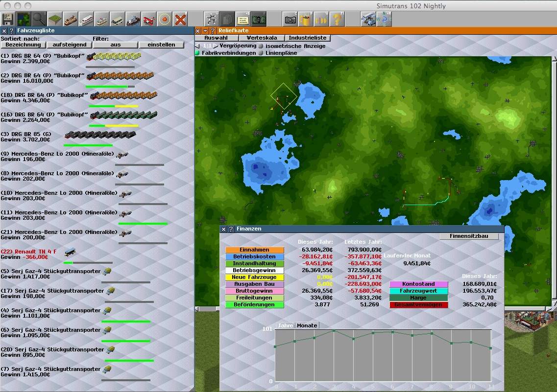Select the Jahre tab in Finanzen
Screen dimensions: 557x392
(286, 325)
